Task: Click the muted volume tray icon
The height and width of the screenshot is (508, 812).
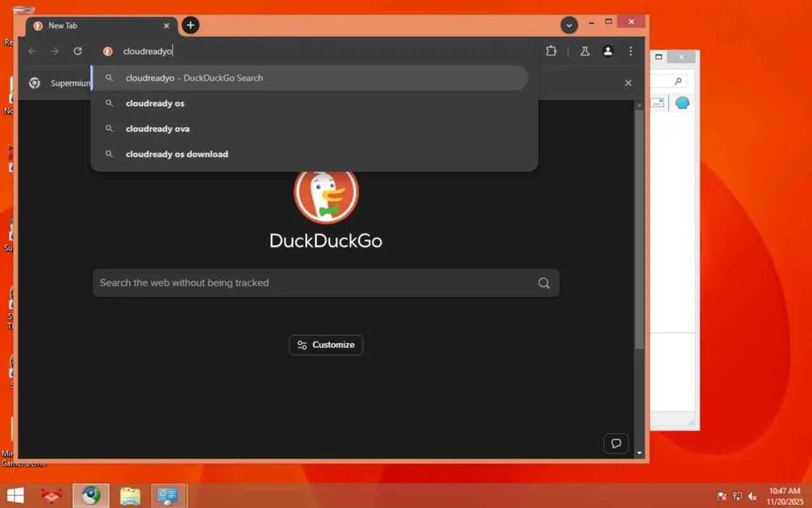Action: [753, 496]
